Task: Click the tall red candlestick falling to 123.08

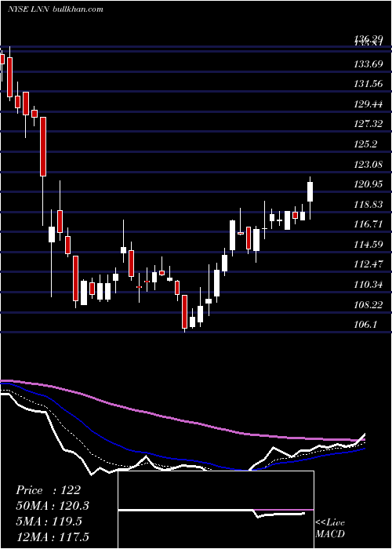Action: tap(42, 147)
